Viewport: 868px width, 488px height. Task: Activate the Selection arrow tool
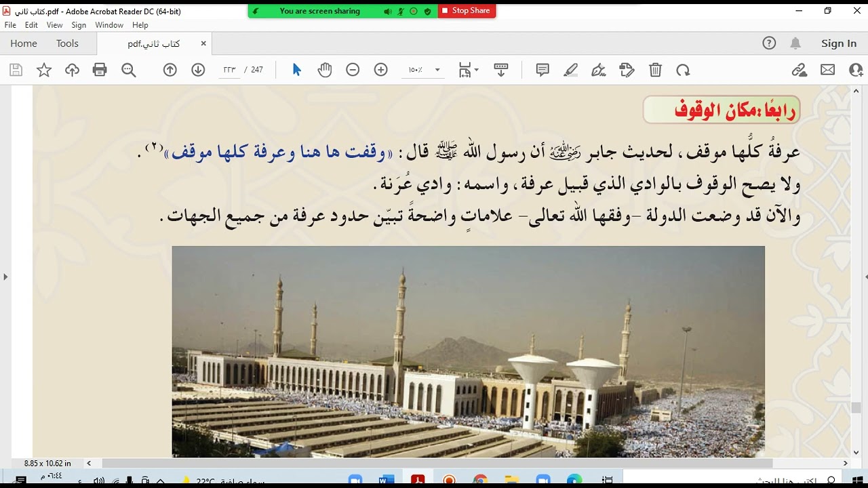coord(296,70)
